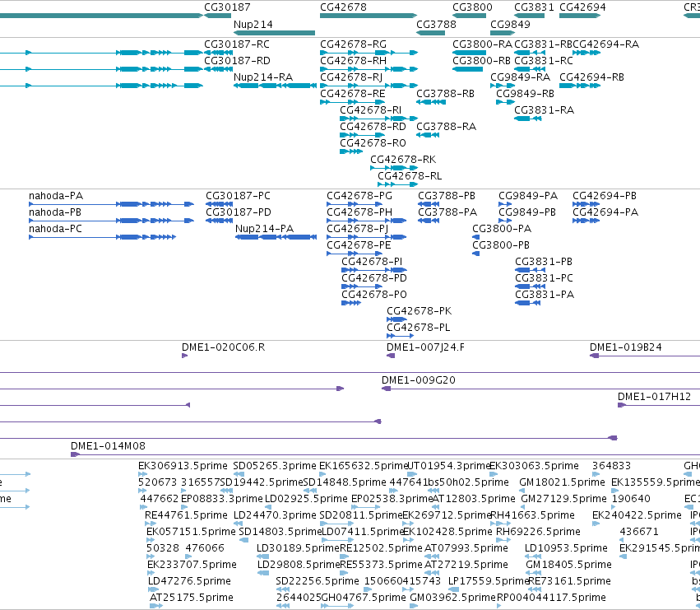Viewport: 700px width, 610px height.
Task: Click protein CG30187-PD label
Action: [239, 212]
